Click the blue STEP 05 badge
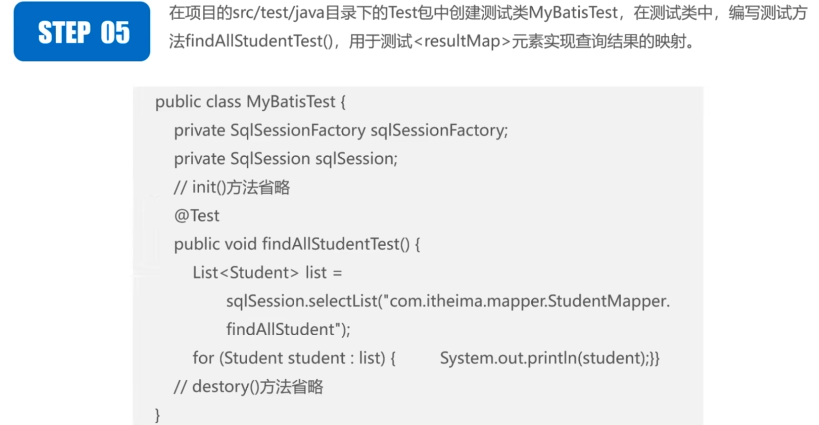Image resolution: width=819 pixels, height=425 pixels. pos(84,32)
